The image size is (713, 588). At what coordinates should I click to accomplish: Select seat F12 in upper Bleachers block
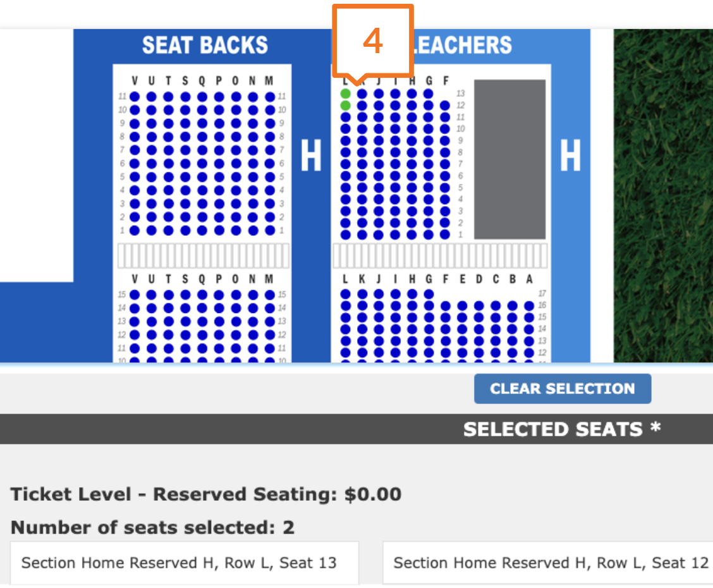tap(445, 106)
